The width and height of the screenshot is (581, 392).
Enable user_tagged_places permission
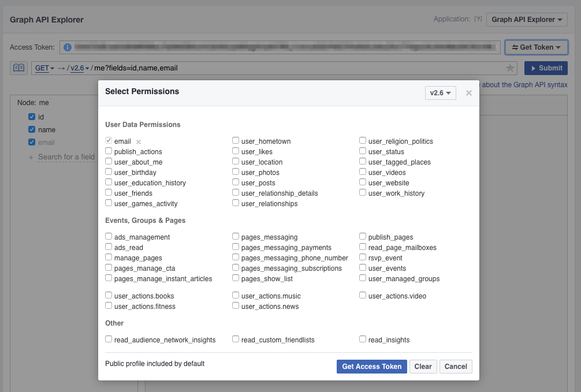pos(363,161)
